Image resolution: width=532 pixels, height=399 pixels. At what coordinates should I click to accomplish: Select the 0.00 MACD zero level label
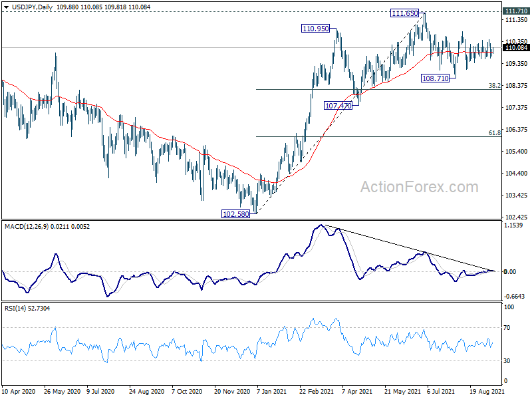click(x=510, y=272)
